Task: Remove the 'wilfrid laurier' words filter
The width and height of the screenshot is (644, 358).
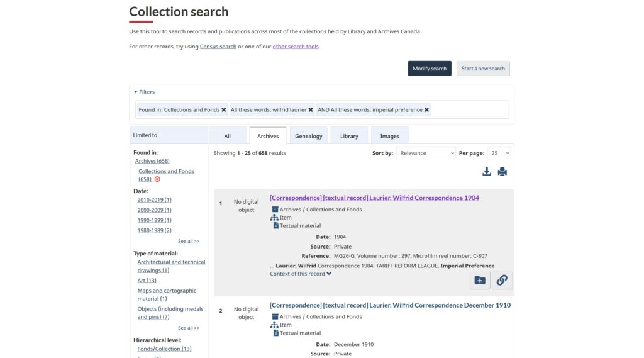Action: 311,110
